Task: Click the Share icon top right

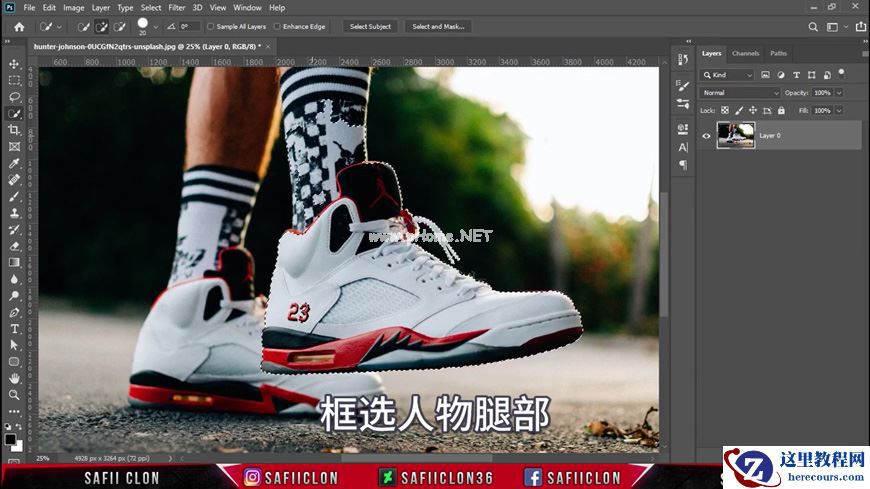Action: [x=861, y=27]
